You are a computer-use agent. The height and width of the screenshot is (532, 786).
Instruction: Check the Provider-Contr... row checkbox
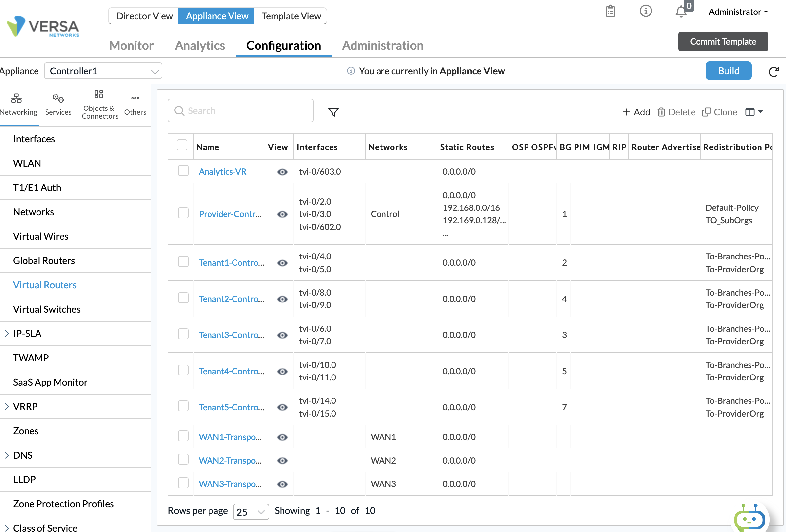coord(183,213)
